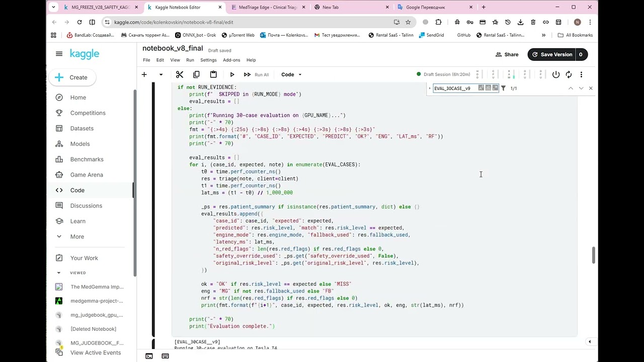Open the dropdown arrow beside add cell
Image resolution: width=644 pixels, height=362 pixels.
pos(161,74)
